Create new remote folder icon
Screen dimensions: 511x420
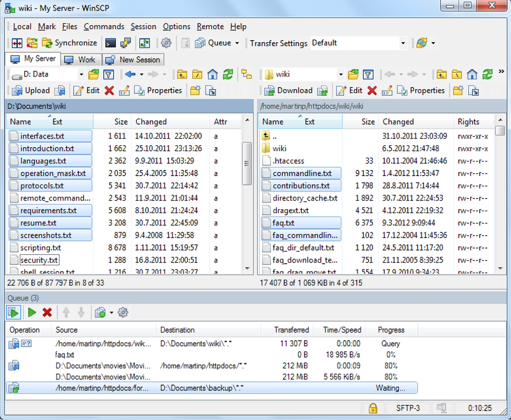click(x=458, y=91)
